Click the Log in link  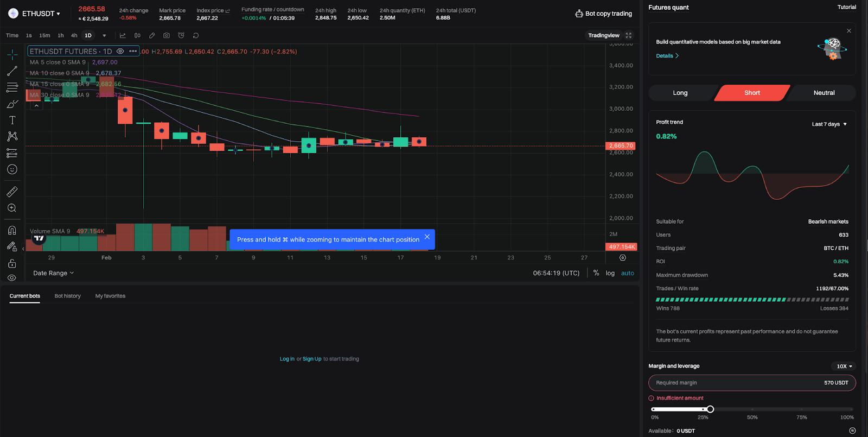287,359
